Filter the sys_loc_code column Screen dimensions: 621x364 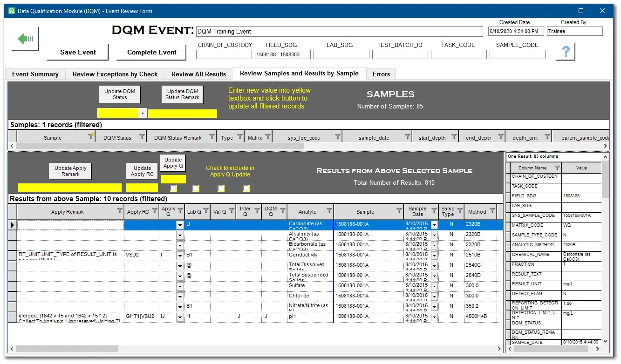click(338, 137)
